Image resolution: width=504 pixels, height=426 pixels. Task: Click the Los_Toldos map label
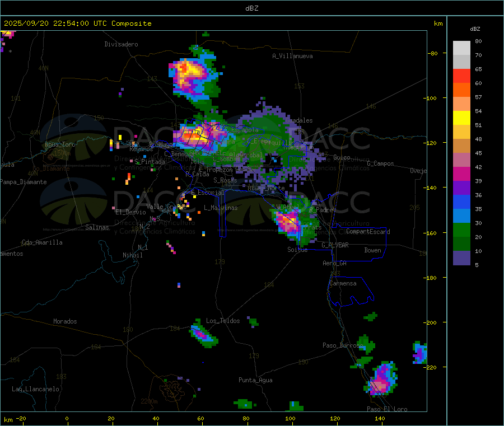[223, 321]
